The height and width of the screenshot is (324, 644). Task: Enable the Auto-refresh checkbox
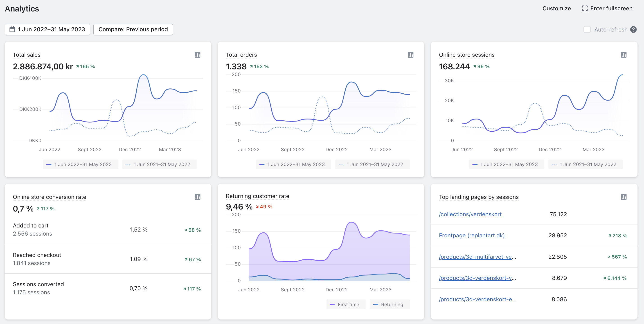[587, 29]
